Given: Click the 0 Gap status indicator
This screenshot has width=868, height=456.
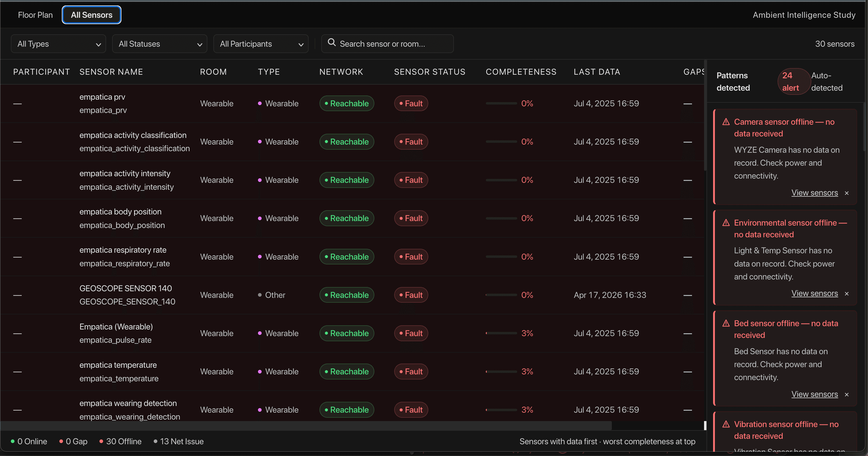Looking at the screenshot, I should (73, 441).
